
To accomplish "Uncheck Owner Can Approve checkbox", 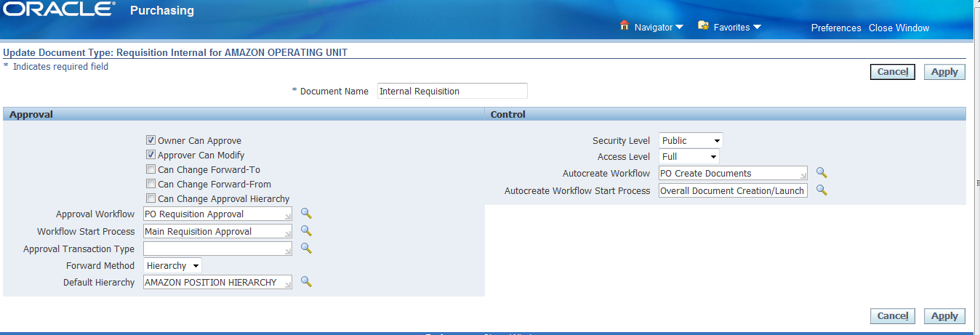I will (151, 140).
